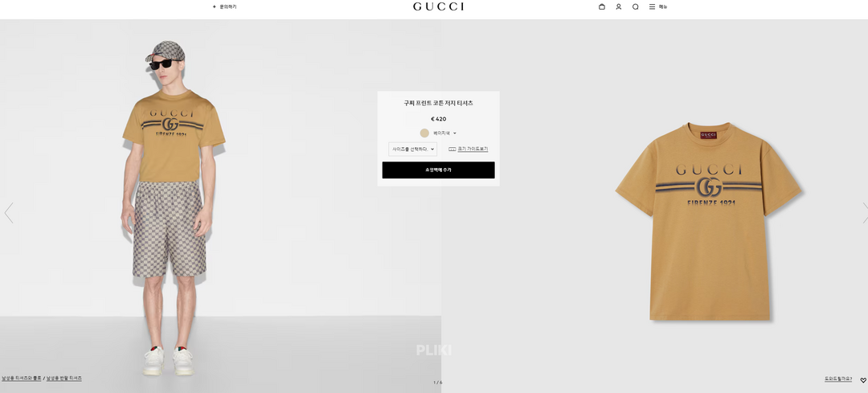This screenshot has width=868, height=393.
Task: Click the help link at bottom right
Action: [x=838, y=379]
